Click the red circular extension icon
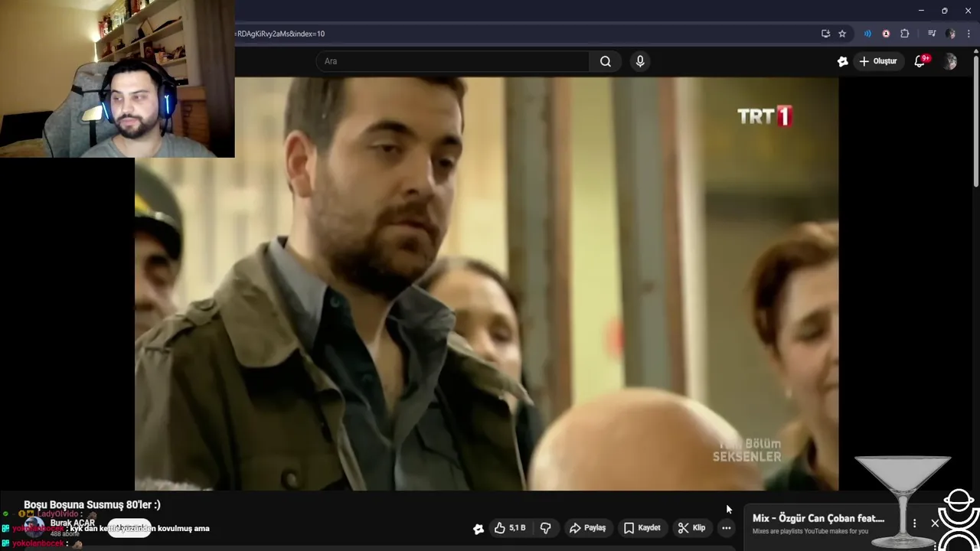 click(886, 34)
